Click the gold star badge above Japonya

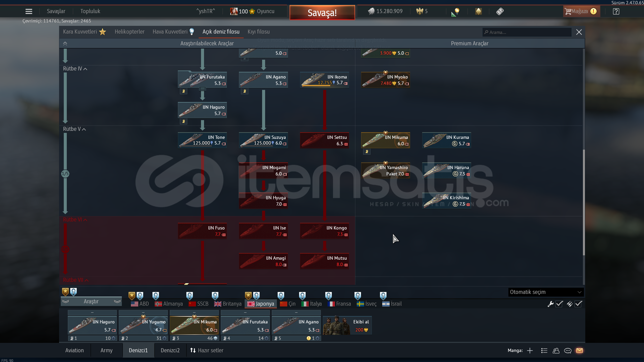click(x=248, y=296)
